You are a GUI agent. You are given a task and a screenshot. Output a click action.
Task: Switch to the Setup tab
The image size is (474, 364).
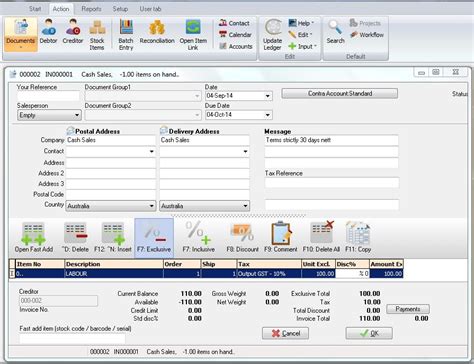pos(120,9)
